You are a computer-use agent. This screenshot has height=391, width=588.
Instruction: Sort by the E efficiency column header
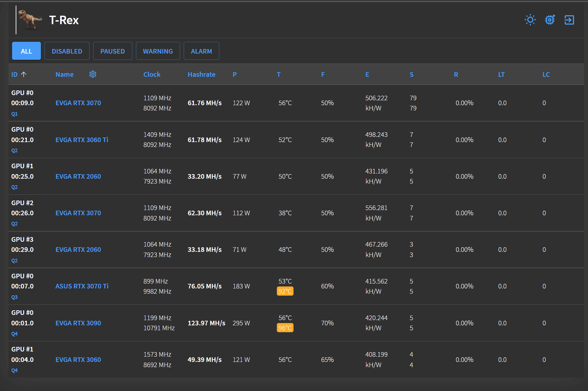367,74
